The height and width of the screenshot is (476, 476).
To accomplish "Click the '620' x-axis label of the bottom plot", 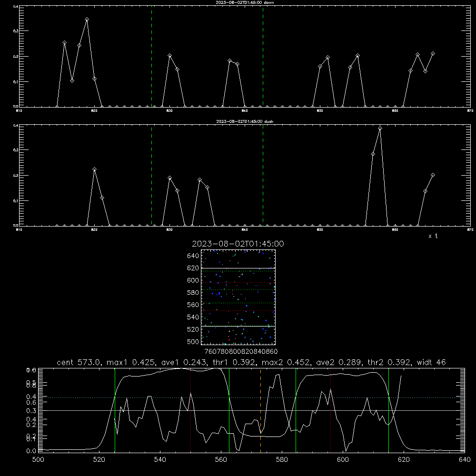I will 404,460.
